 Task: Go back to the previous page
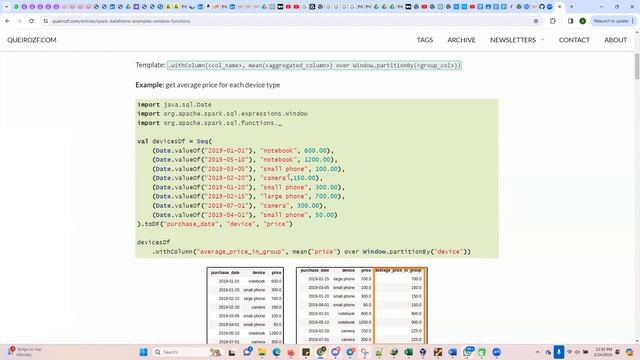[x=7, y=21]
